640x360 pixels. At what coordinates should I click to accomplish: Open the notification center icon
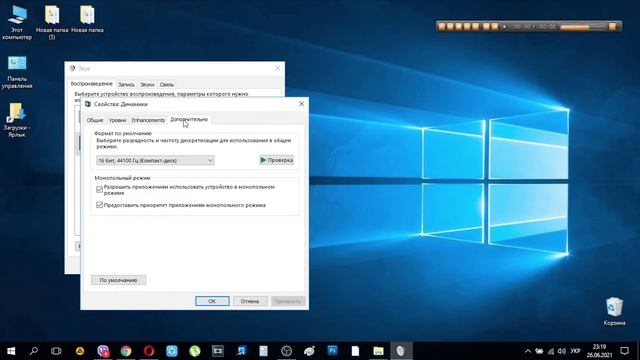tap(624, 351)
